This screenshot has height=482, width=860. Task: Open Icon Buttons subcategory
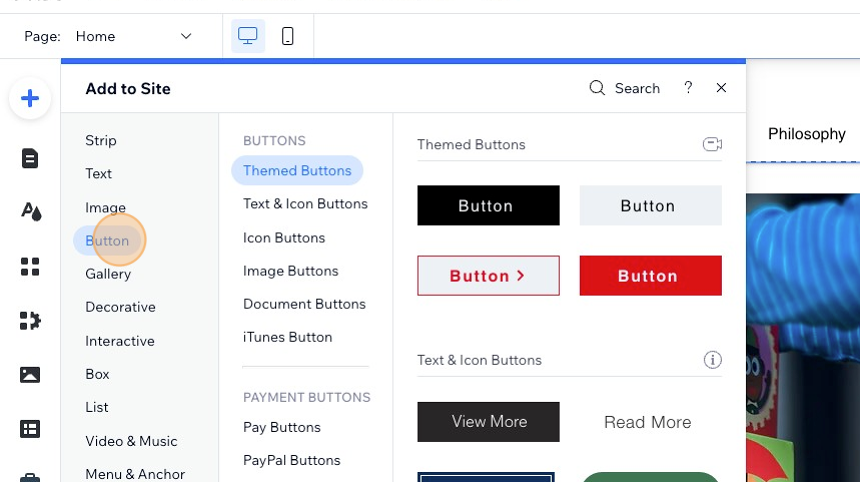[x=284, y=238]
